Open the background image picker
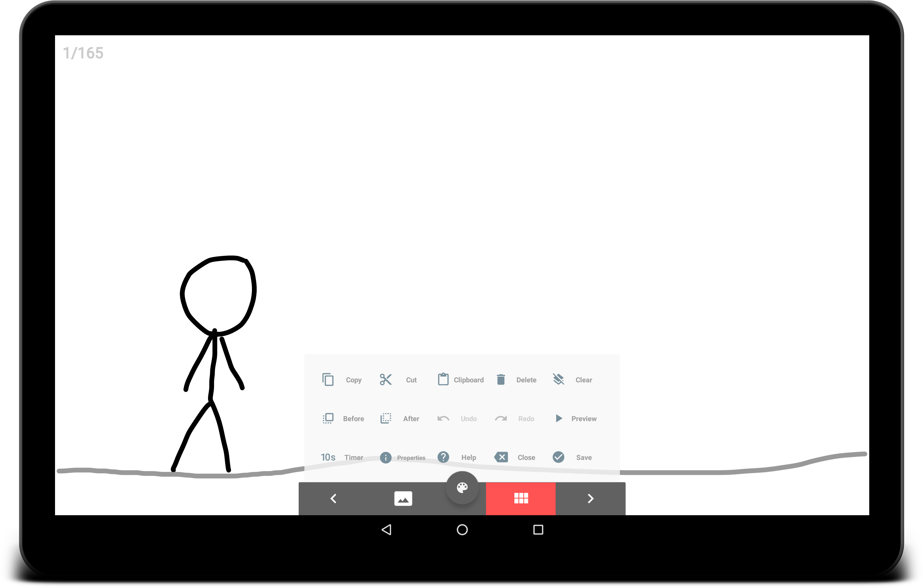The image size is (923, 588). (403, 498)
